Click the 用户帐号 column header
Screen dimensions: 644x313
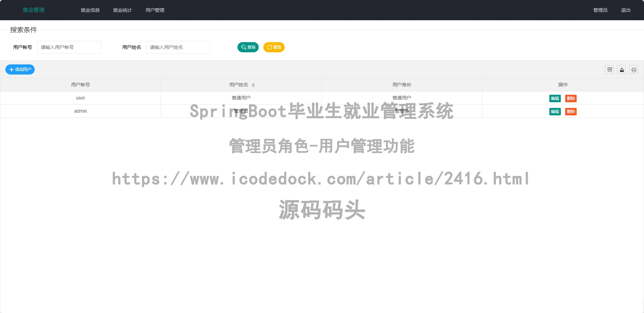(80, 85)
